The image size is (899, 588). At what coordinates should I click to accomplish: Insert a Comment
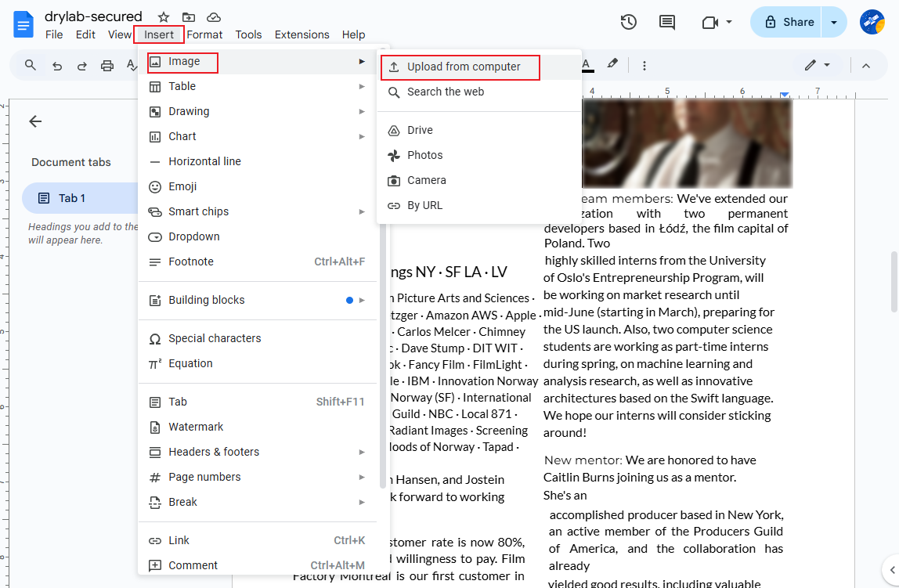pos(258,565)
